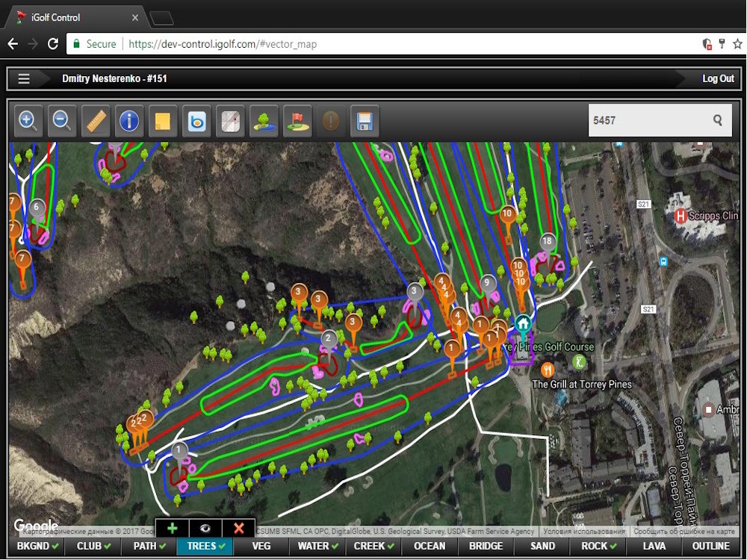Click the red H hospital icon for Scripps Clinic
The image size is (747, 560).
coord(681,217)
